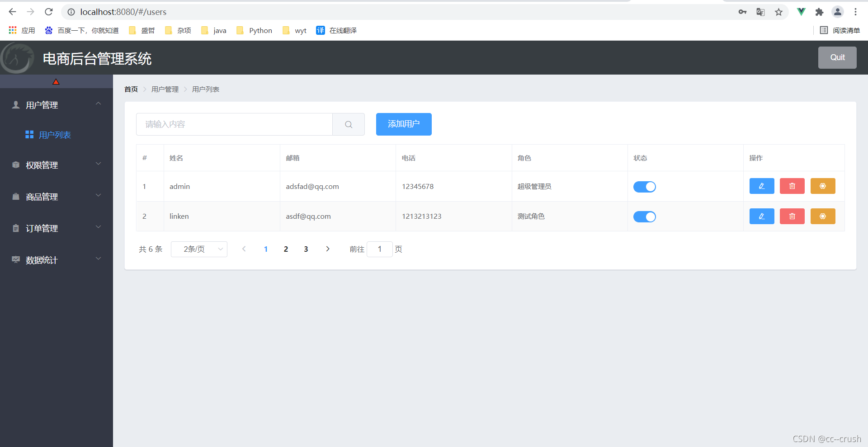Toggle status switch for linken
Image resolution: width=868 pixels, height=447 pixels.
[644, 217]
